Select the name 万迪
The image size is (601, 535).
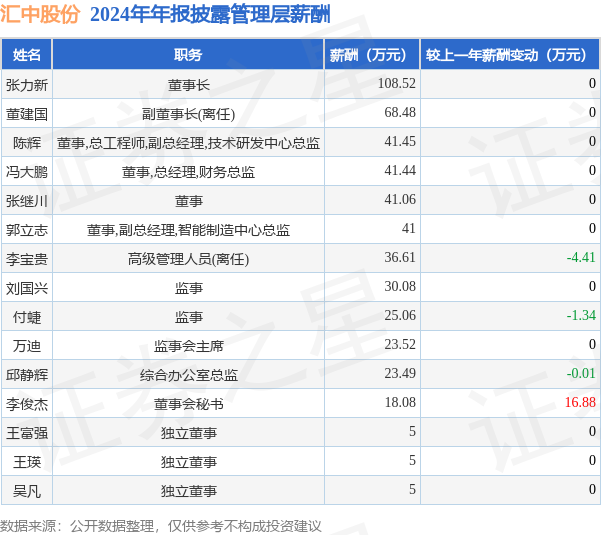(27, 346)
